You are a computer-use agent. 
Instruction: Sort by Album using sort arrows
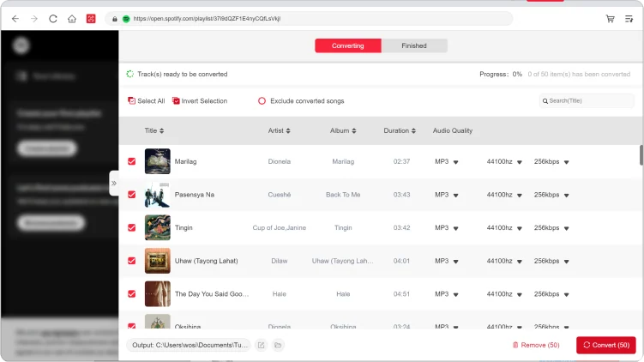(354, 130)
